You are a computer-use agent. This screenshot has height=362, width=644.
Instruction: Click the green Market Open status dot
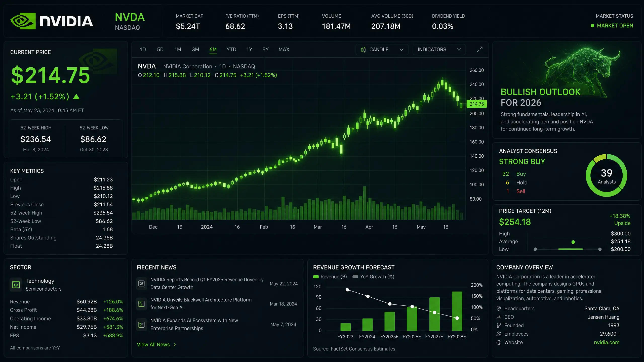[592, 26]
